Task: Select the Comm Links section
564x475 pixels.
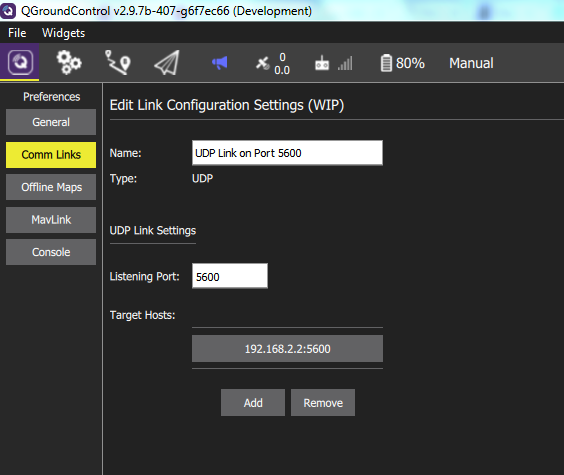Action: tap(51, 155)
